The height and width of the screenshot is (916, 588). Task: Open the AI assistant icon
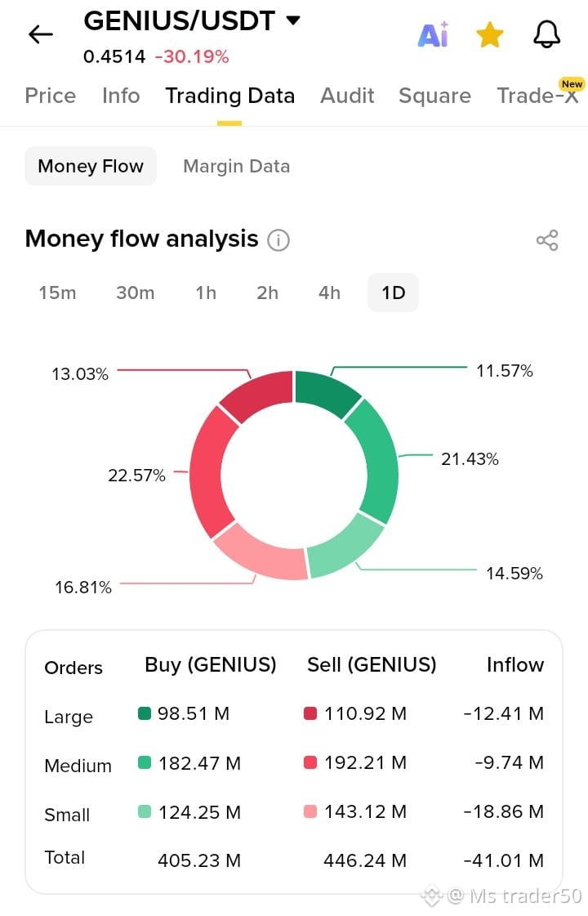pyautogui.click(x=434, y=34)
